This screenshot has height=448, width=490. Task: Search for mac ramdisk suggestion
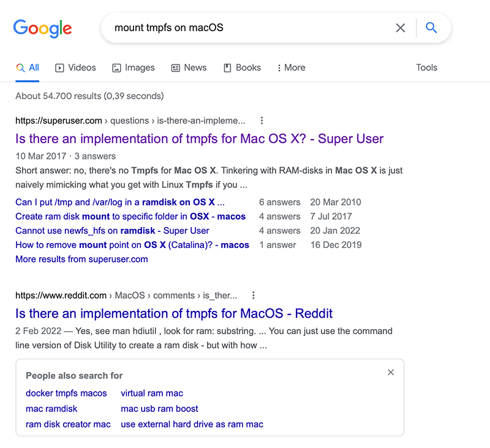(x=51, y=408)
